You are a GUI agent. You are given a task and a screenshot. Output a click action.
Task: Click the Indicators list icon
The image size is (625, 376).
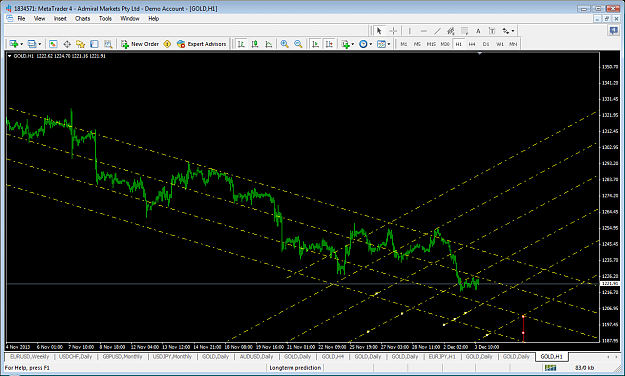pyautogui.click(x=345, y=44)
